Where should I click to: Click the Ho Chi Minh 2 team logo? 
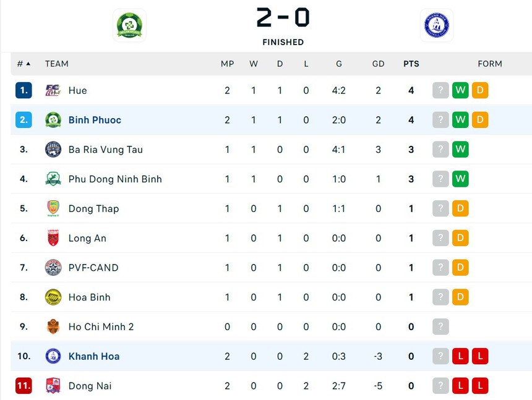click(53, 326)
